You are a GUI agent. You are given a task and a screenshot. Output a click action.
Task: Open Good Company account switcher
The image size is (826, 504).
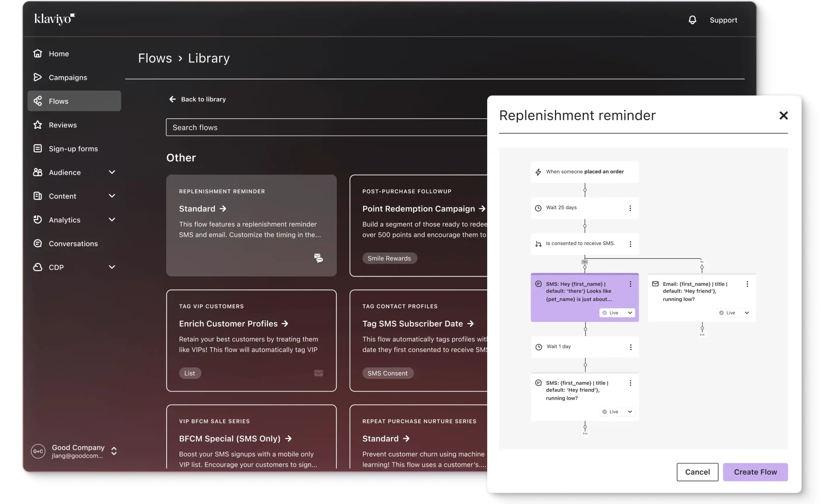click(74, 451)
